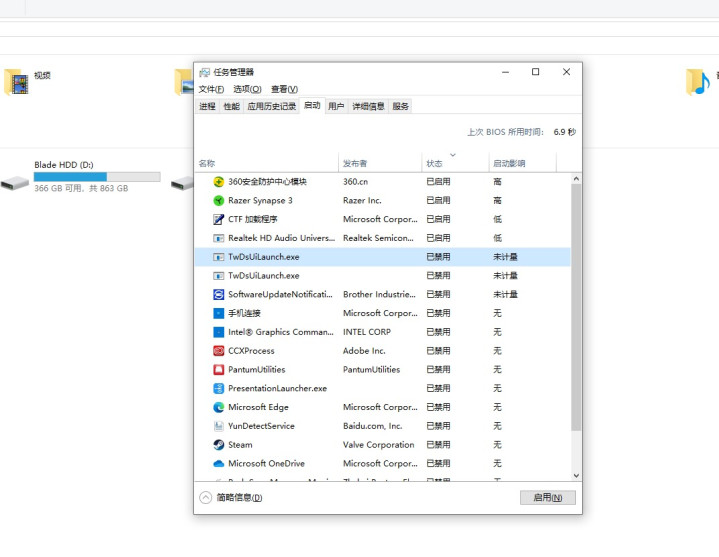The image size is (719, 557).
Task: Click the Intel Graphics Command icon
Action: point(219,332)
